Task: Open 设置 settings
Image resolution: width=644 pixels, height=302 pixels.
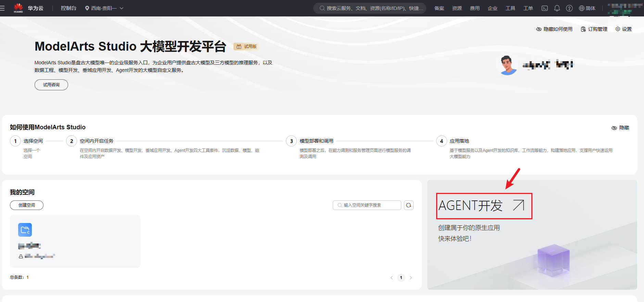Action: (624, 29)
